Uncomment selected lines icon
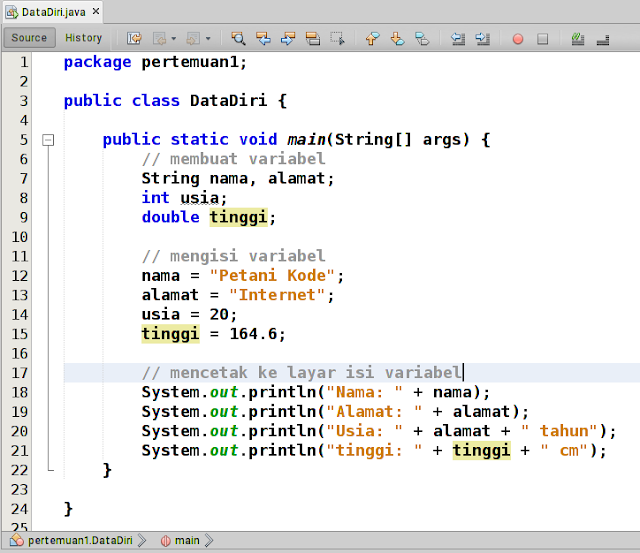Image resolution: width=640 pixels, height=553 pixels. pos(603,39)
